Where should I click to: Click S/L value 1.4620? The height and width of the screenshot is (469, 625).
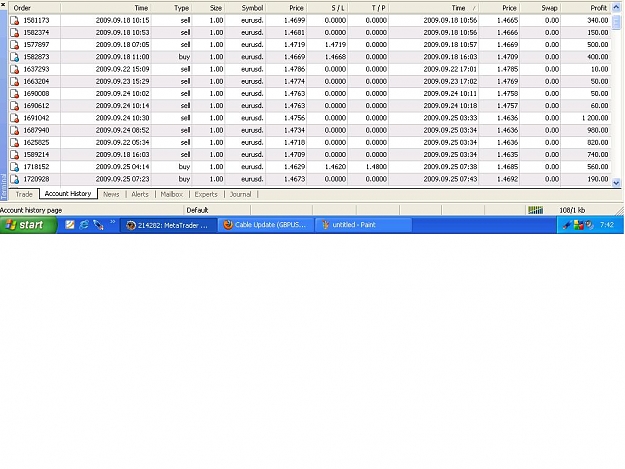335,167
